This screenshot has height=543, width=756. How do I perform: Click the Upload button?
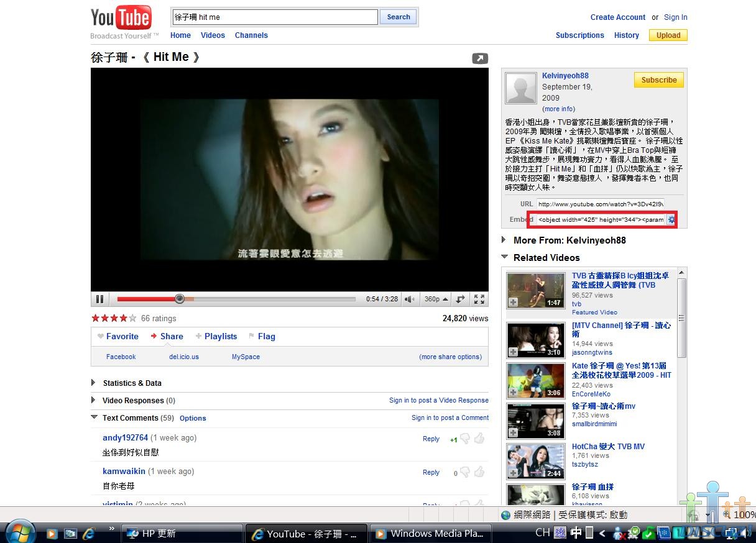pos(668,35)
